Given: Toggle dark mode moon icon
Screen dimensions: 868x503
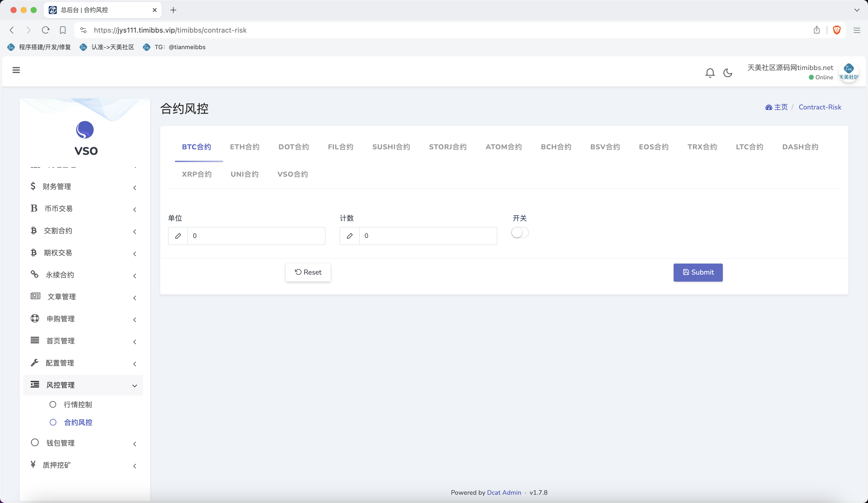Looking at the screenshot, I should point(727,73).
